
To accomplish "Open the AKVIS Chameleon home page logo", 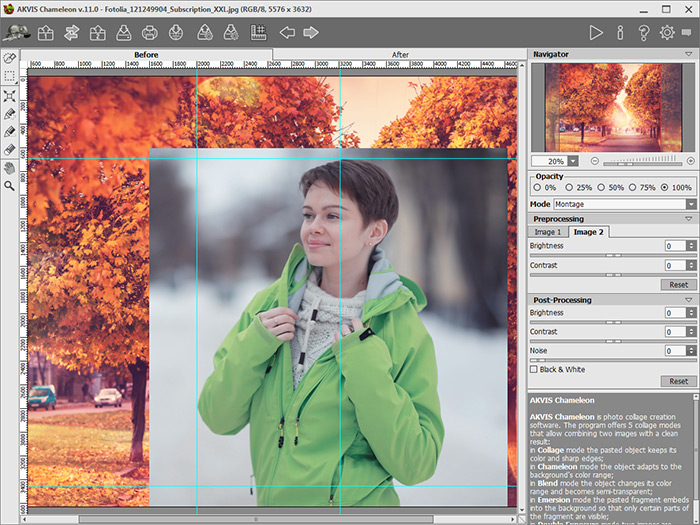I will pyautogui.click(x=16, y=32).
